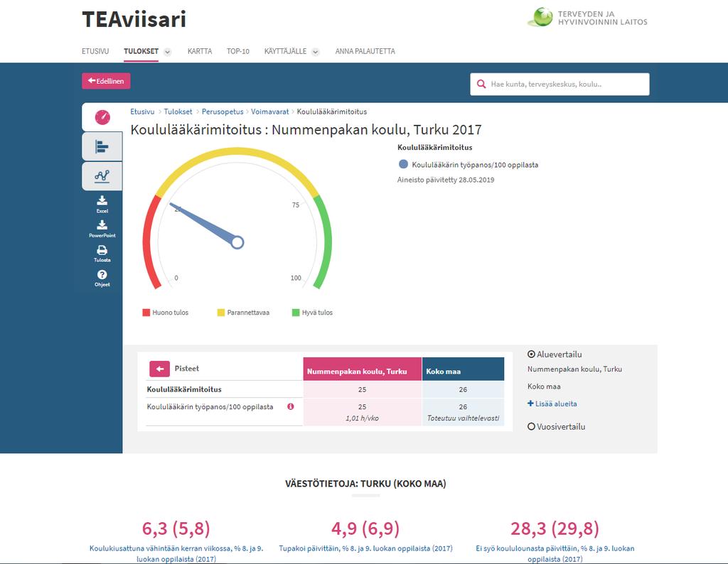This screenshot has width=728, height=564.
Task: Click the Aineisto päivitetty 28.05.2019 text
Action: click(446, 180)
